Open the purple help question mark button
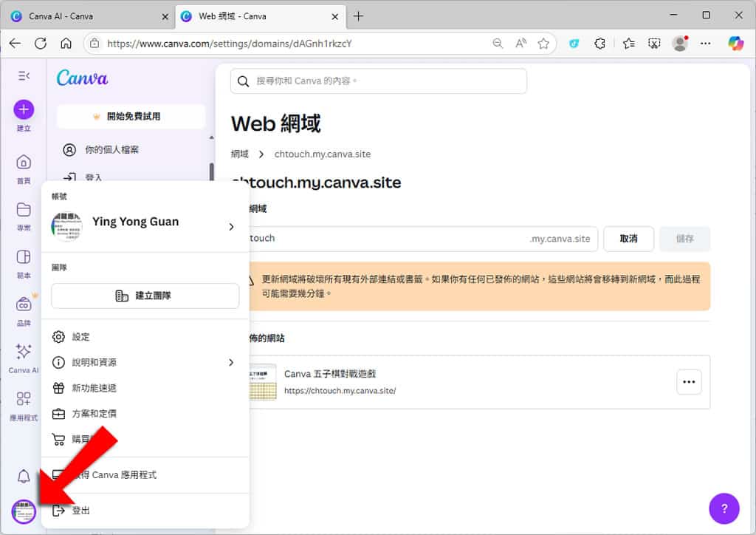The height and width of the screenshot is (535, 756). point(724,508)
